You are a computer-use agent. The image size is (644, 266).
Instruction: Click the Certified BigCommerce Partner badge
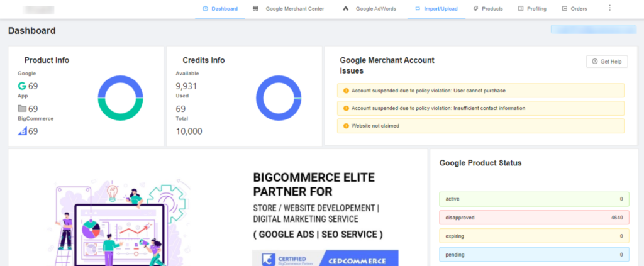[288, 260]
